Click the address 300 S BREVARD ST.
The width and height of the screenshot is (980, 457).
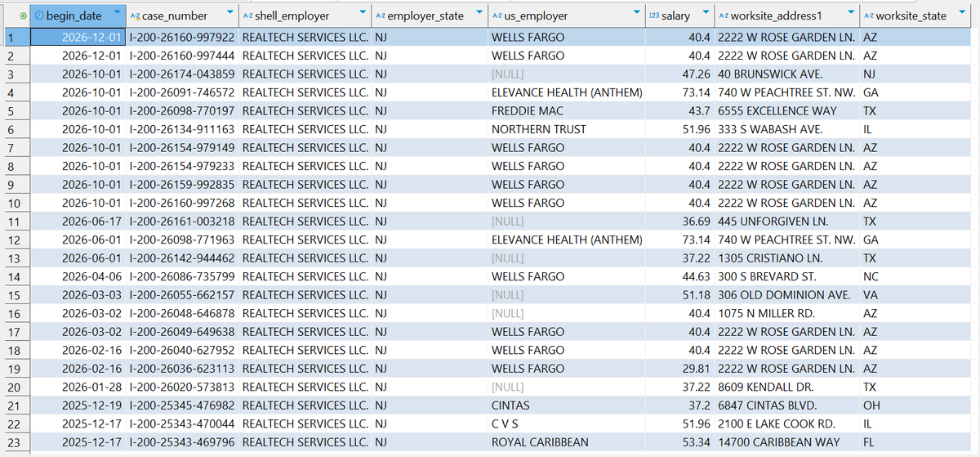click(x=767, y=276)
